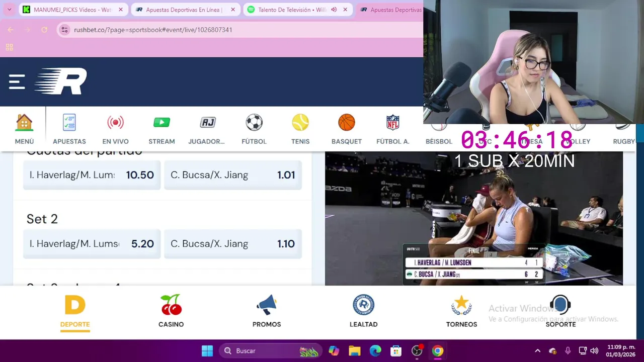Click the Rushbet R logo

(61, 81)
